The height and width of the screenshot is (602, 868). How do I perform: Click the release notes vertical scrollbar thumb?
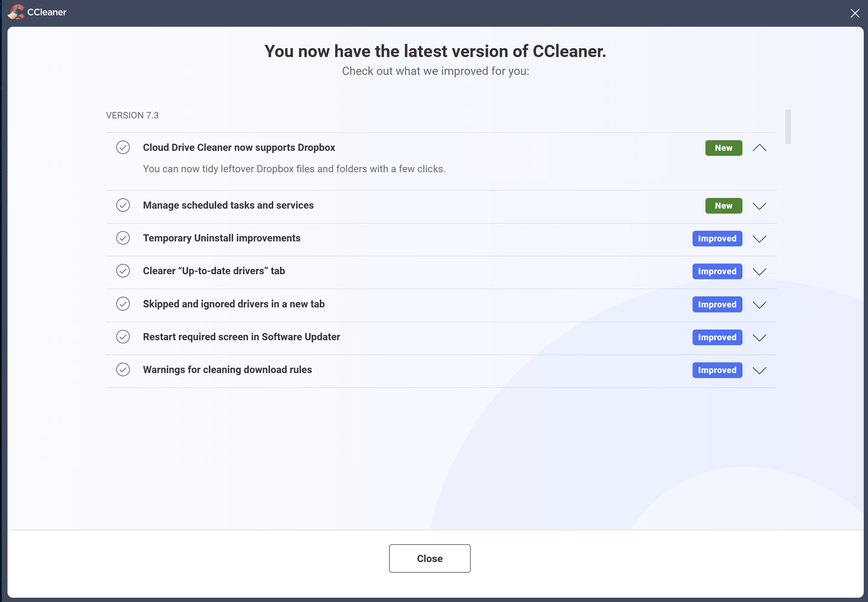point(788,127)
